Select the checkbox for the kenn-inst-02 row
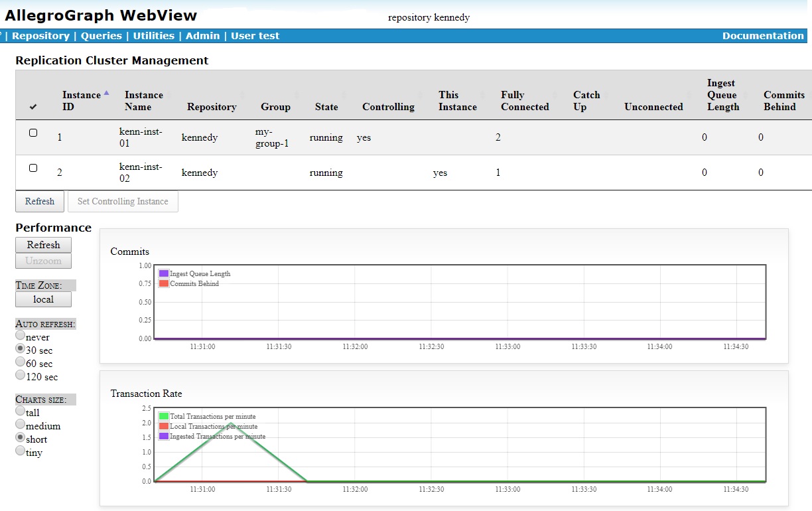 (x=33, y=168)
